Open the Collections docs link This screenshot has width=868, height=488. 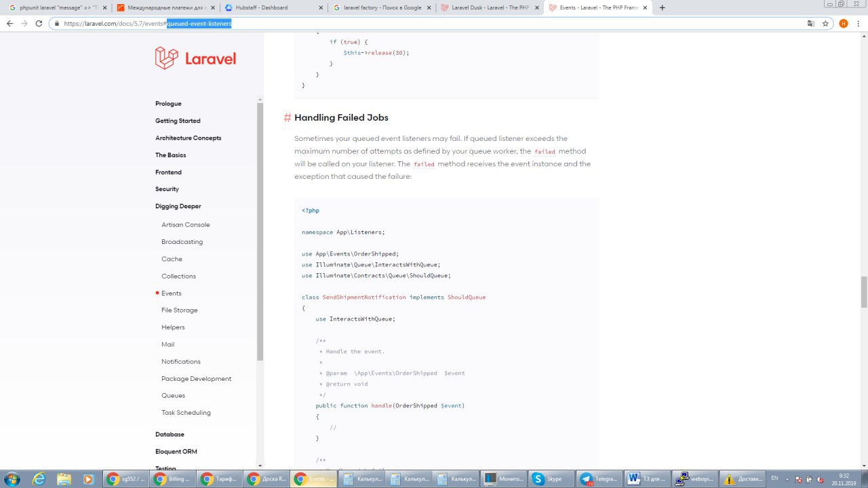coord(178,276)
